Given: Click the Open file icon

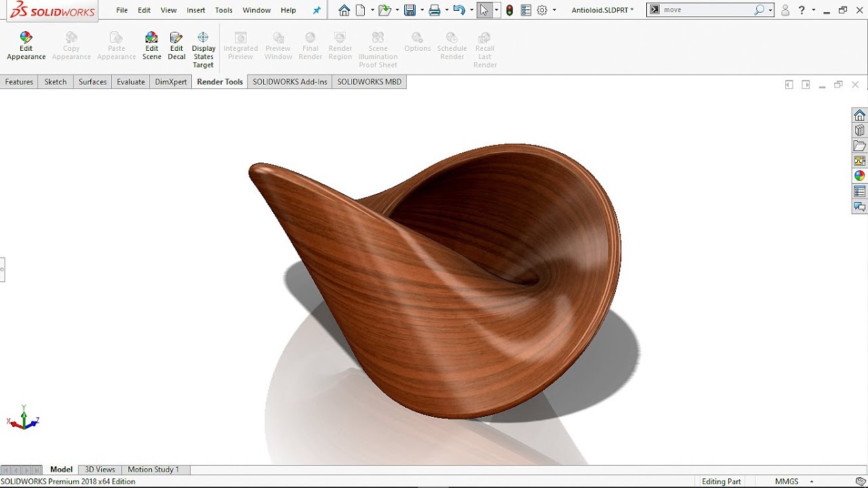Looking at the screenshot, I should [x=384, y=10].
